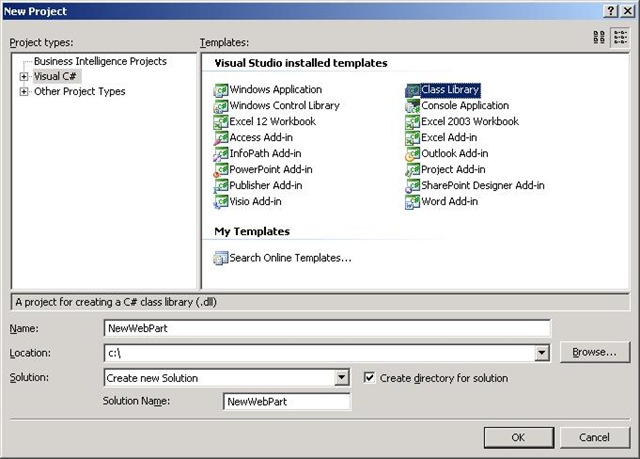Choose the Excel 12 Workbook template icon
The height and width of the screenshot is (459, 640).
point(221,122)
